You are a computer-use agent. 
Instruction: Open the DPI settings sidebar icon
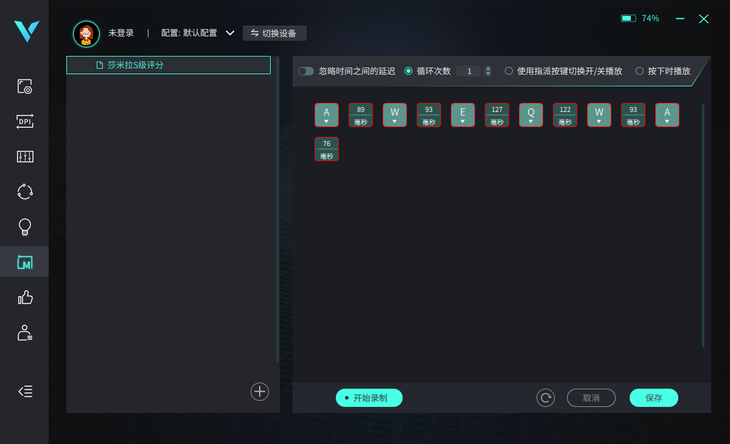[25, 121]
